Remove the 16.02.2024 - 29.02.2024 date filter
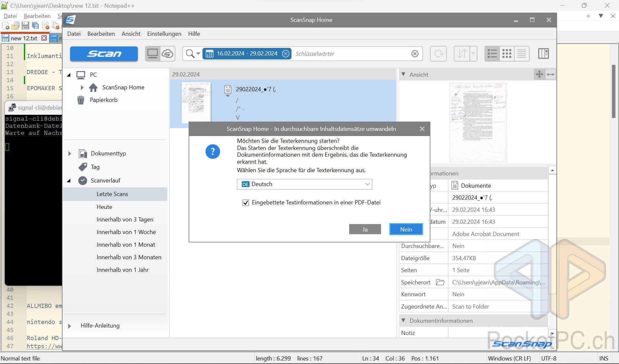Viewport: 619px width, 364px height. (x=286, y=54)
